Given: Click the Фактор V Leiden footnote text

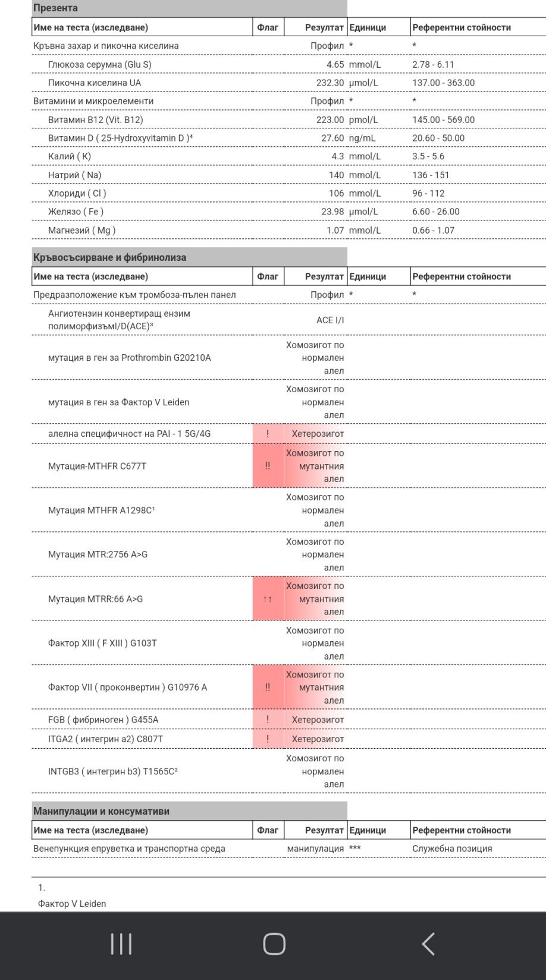Looking at the screenshot, I should pos(72,904).
